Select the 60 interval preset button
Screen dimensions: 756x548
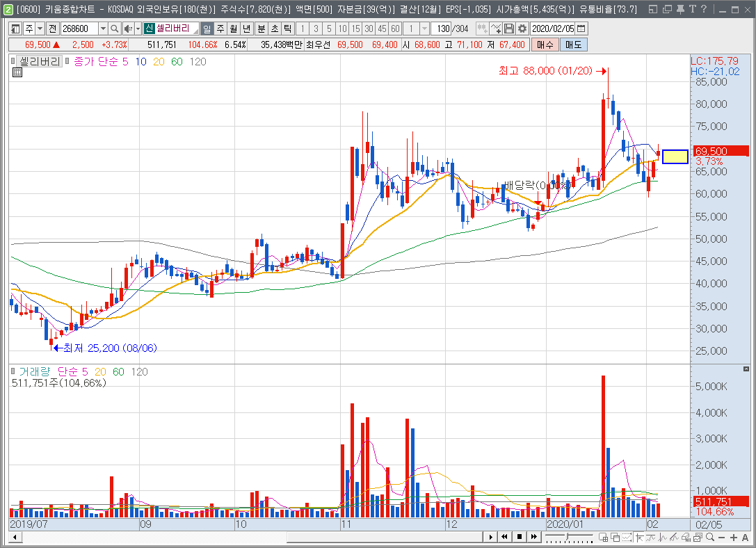pos(395,29)
